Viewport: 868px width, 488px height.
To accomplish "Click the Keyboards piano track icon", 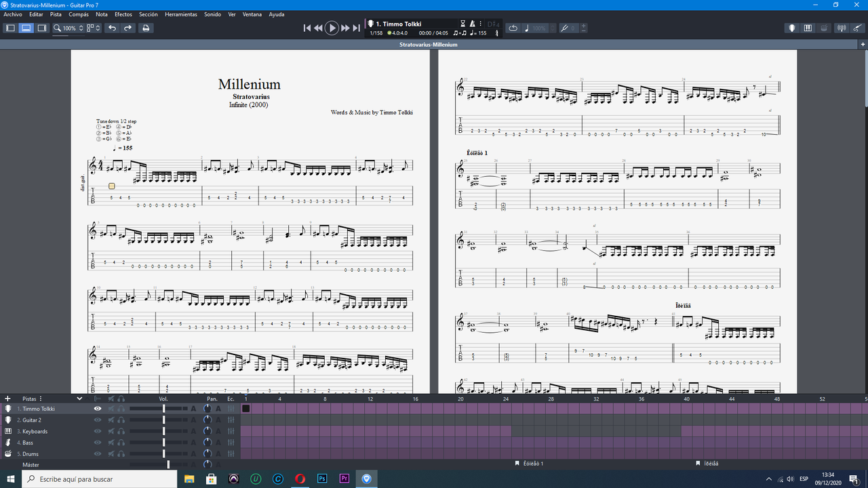I will (x=8, y=431).
